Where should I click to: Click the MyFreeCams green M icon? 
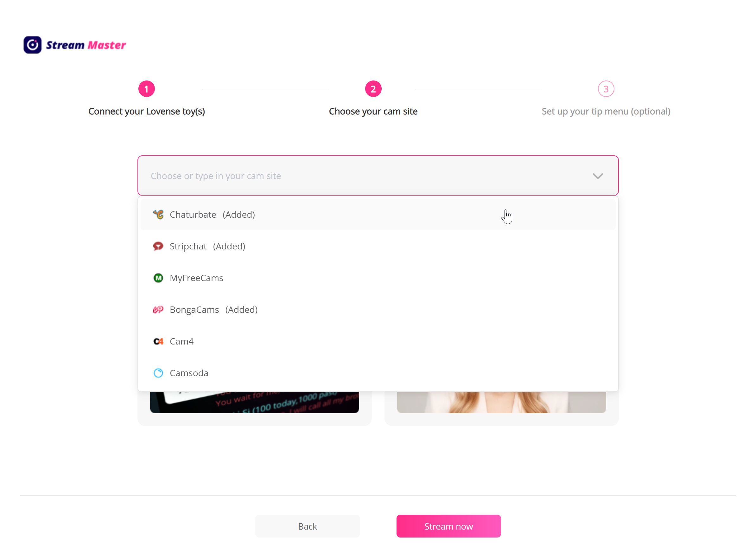(158, 278)
